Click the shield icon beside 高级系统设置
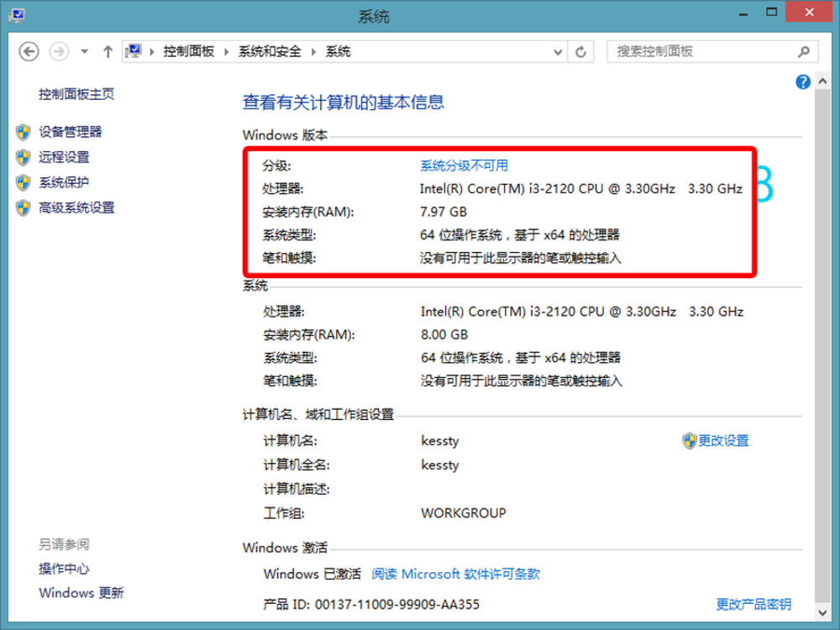 click(x=24, y=207)
